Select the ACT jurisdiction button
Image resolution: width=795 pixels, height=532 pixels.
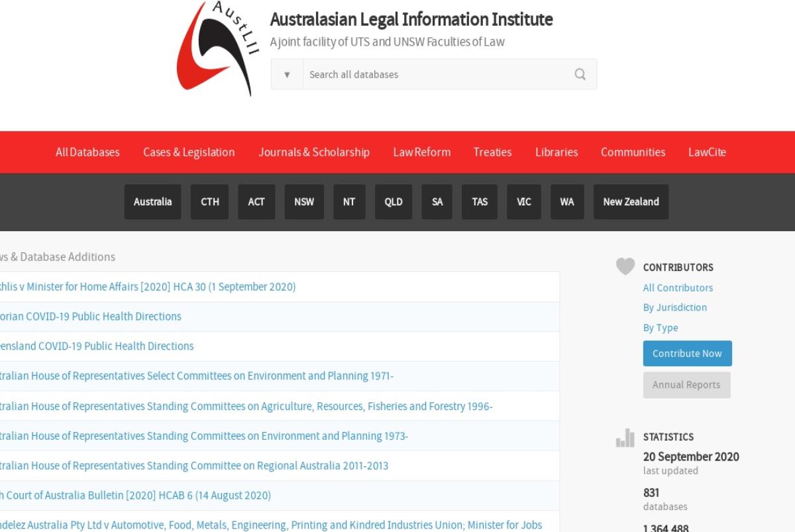[x=256, y=201]
